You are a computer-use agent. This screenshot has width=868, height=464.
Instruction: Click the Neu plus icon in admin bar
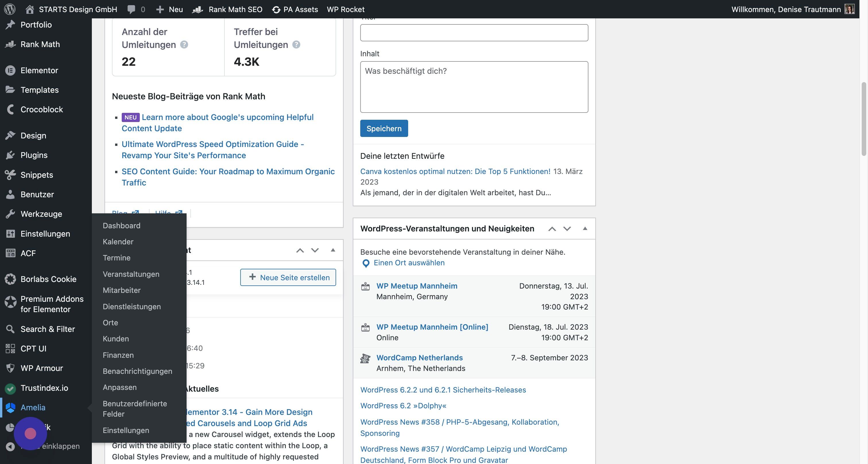[160, 9]
